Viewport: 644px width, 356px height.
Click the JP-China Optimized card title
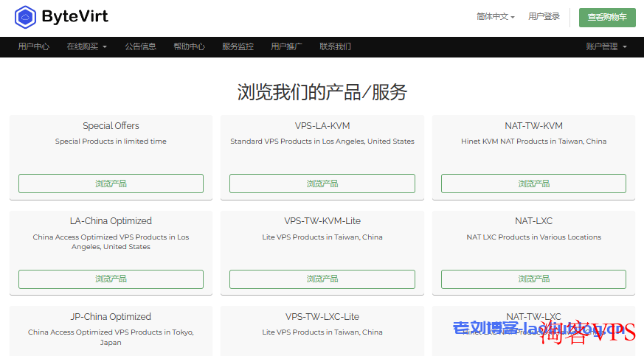click(111, 317)
